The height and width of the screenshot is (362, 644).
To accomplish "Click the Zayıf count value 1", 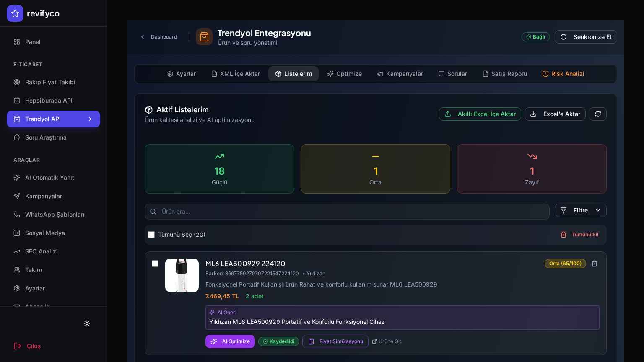I will tap(532, 171).
